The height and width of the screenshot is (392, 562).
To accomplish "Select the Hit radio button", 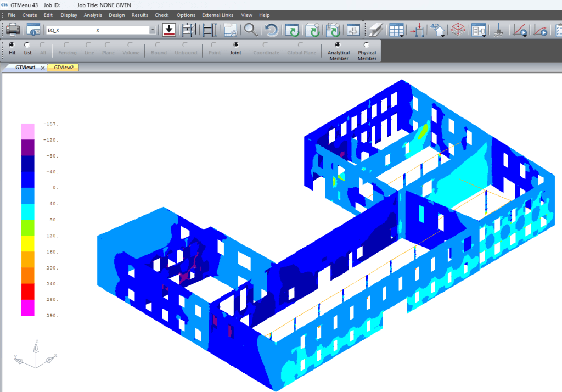I will coord(12,45).
